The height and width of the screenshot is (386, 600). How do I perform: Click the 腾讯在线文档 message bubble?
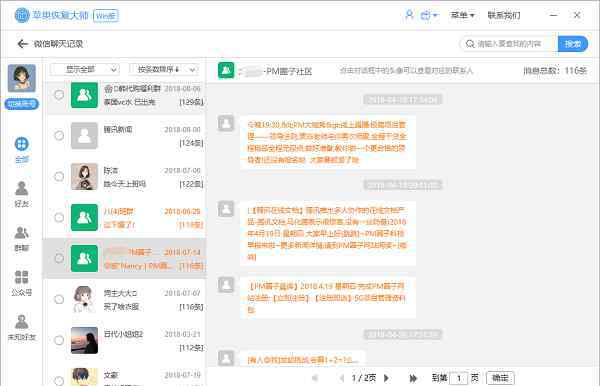[x=328, y=233]
